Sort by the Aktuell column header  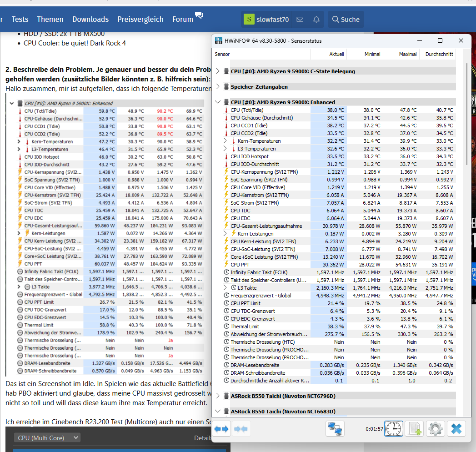328,54
